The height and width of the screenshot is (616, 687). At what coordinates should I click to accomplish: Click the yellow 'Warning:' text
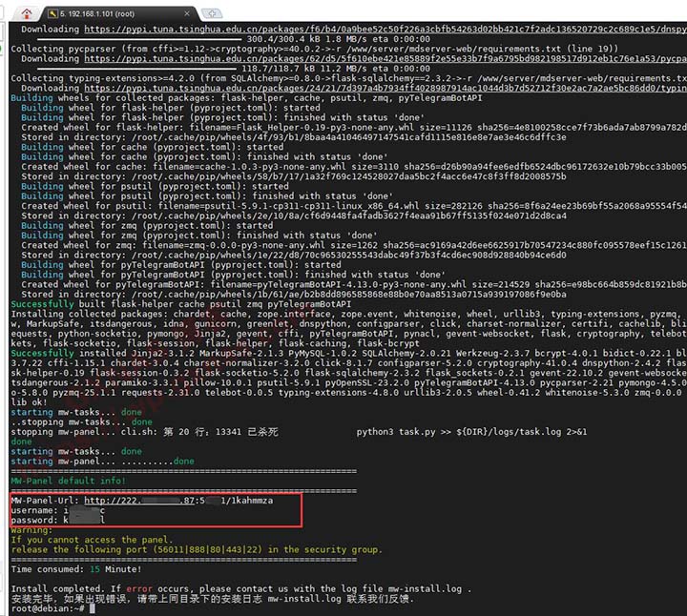pyautogui.click(x=31, y=530)
